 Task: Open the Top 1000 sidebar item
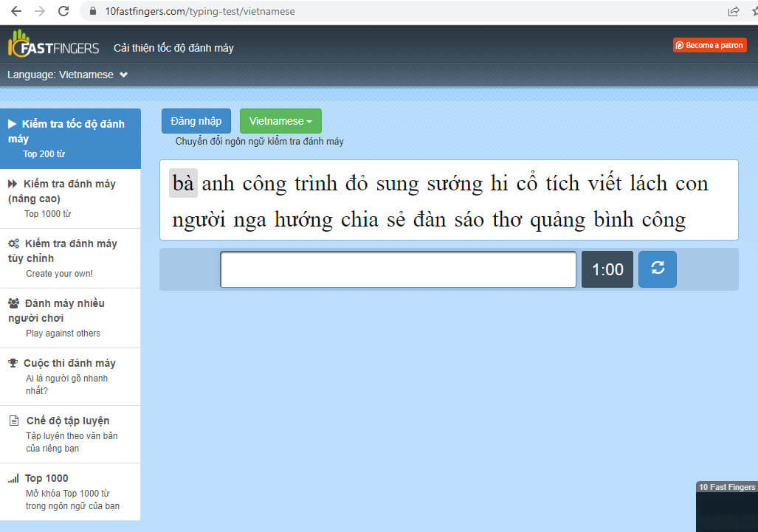70,492
